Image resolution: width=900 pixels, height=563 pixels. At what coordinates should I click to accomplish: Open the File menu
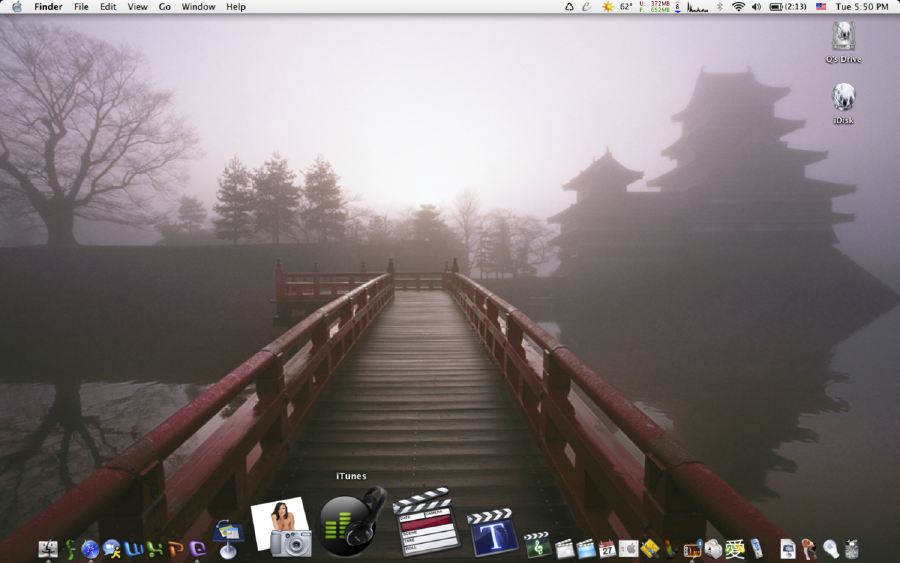point(81,7)
